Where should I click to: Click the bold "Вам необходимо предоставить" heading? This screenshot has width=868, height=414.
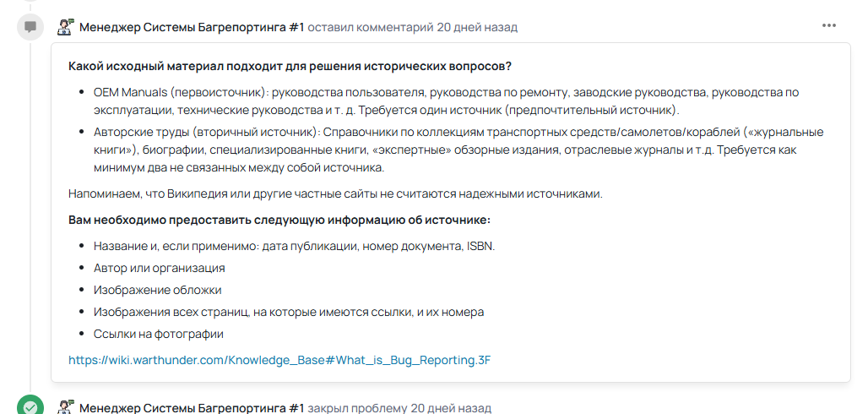tap(279, 220)
